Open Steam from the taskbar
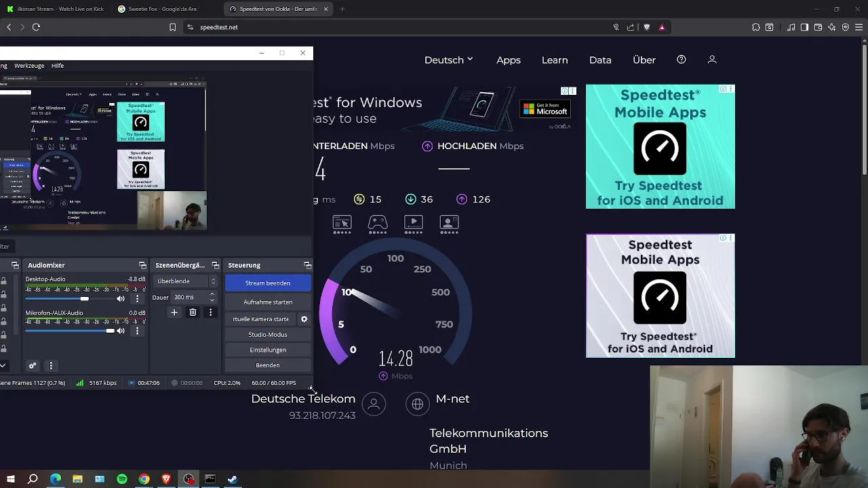The width and height of the screenshot is (868, 488). [233, 479]
